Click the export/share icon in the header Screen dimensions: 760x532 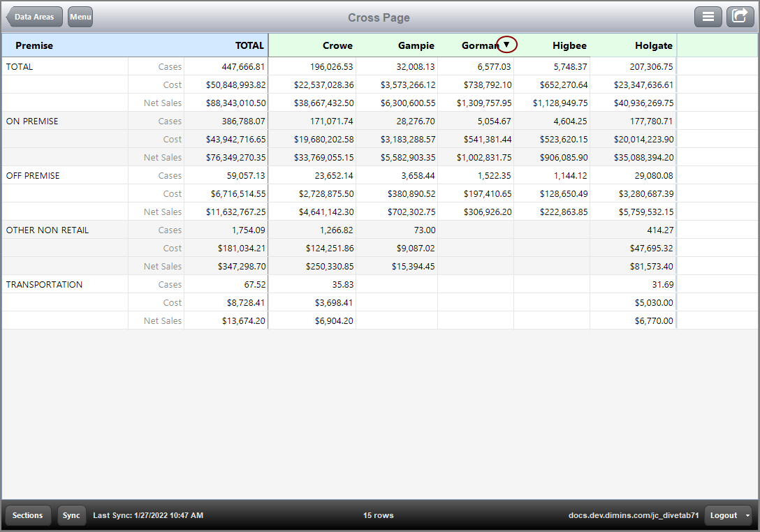click(x=740, y=17)
